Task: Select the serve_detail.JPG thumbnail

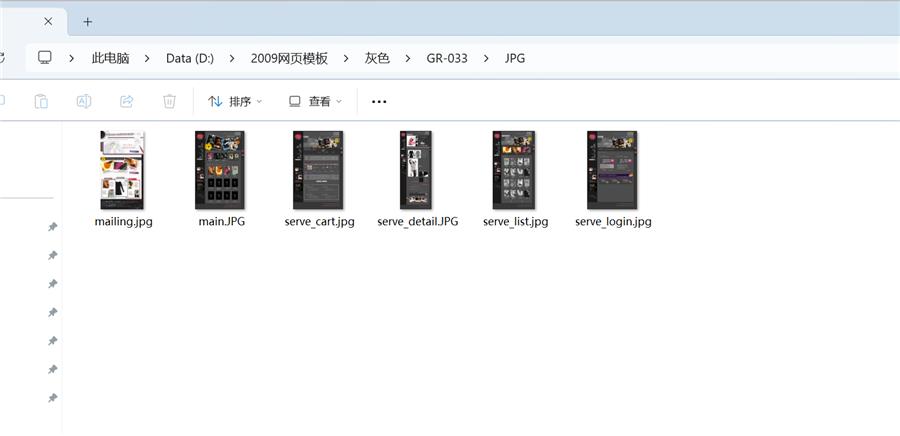Action: pyautogui.click(x=416, y=170)
